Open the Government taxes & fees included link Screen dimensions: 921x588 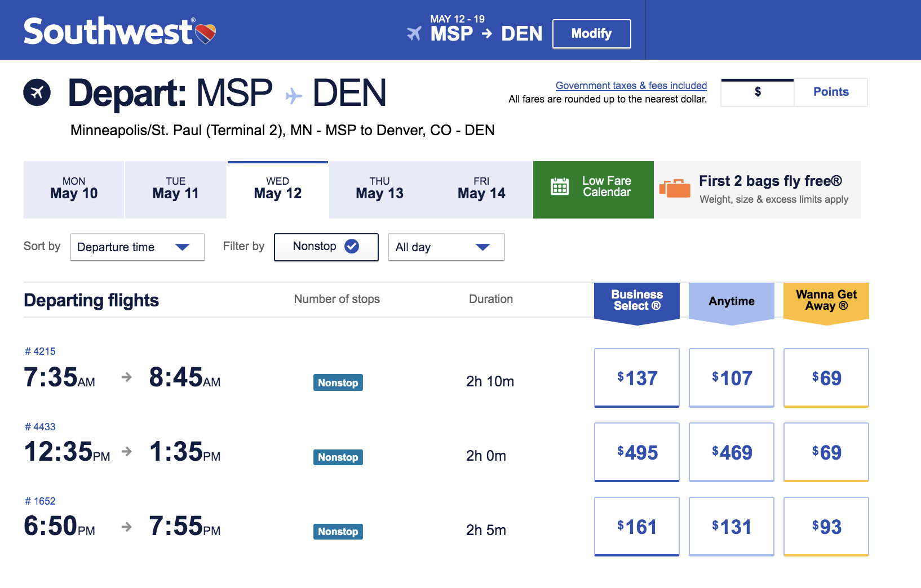(x=631, y=85)
